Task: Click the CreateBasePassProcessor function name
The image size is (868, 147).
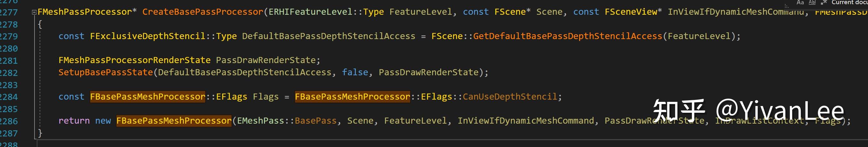Action: click(202, 12)
